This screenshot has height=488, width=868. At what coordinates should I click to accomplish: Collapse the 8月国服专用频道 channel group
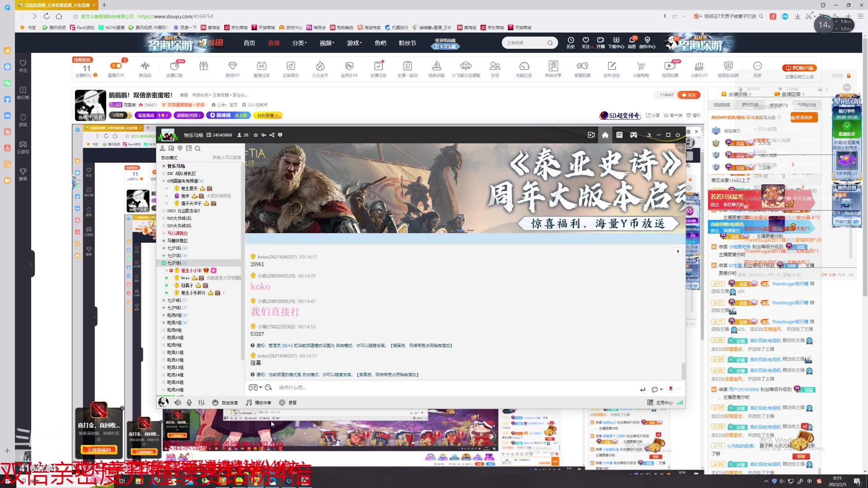(164, 181)
